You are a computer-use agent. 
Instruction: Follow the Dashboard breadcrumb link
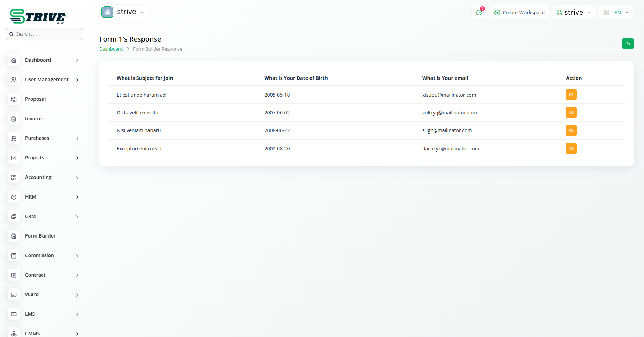[111, 49]
